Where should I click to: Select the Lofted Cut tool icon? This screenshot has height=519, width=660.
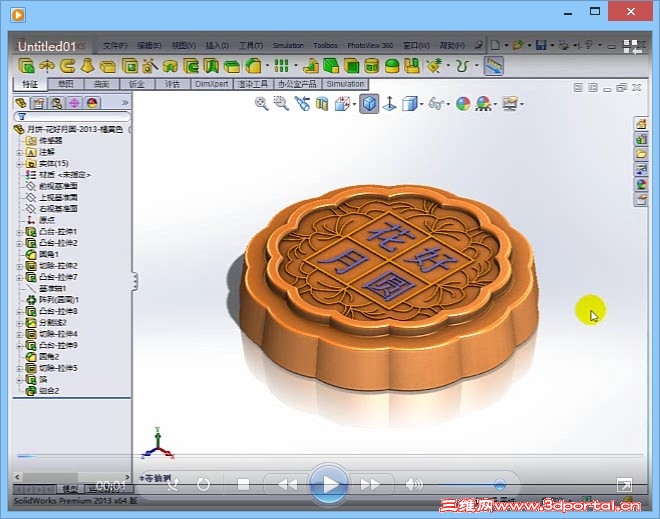pos(211,66)
